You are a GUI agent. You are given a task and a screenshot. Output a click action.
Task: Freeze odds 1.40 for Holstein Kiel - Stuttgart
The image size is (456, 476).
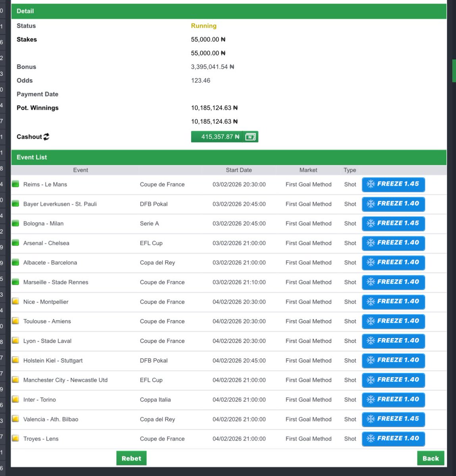click(x=393, y=361)
